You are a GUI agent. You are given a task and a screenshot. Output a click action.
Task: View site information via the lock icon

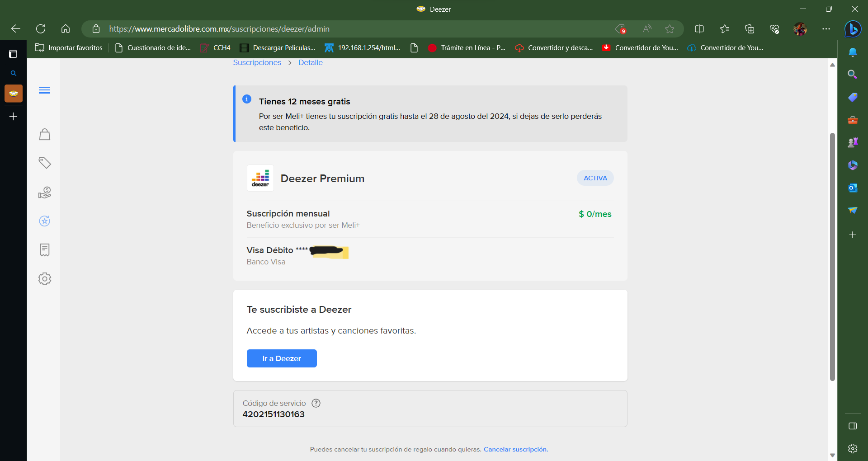coord(96,29)
